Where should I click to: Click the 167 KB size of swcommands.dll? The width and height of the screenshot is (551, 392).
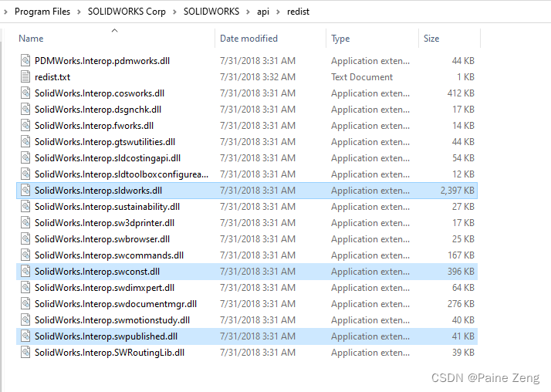(461, 255)
